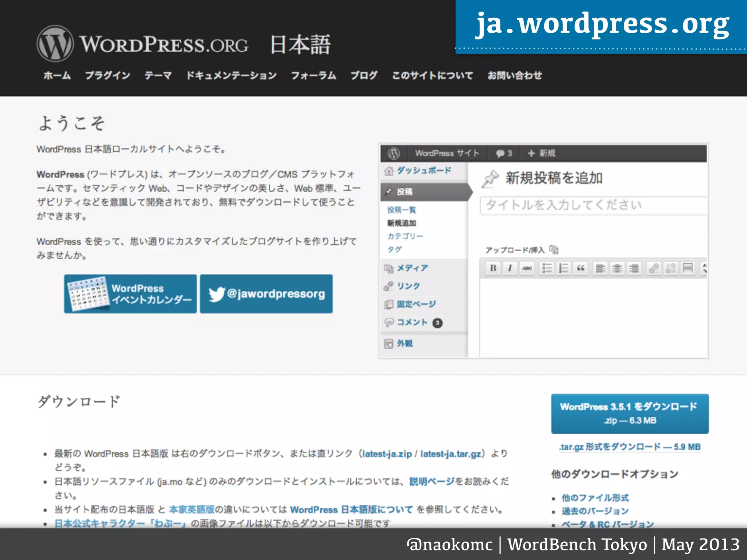Align text left in the editor

tap(600, 268)
